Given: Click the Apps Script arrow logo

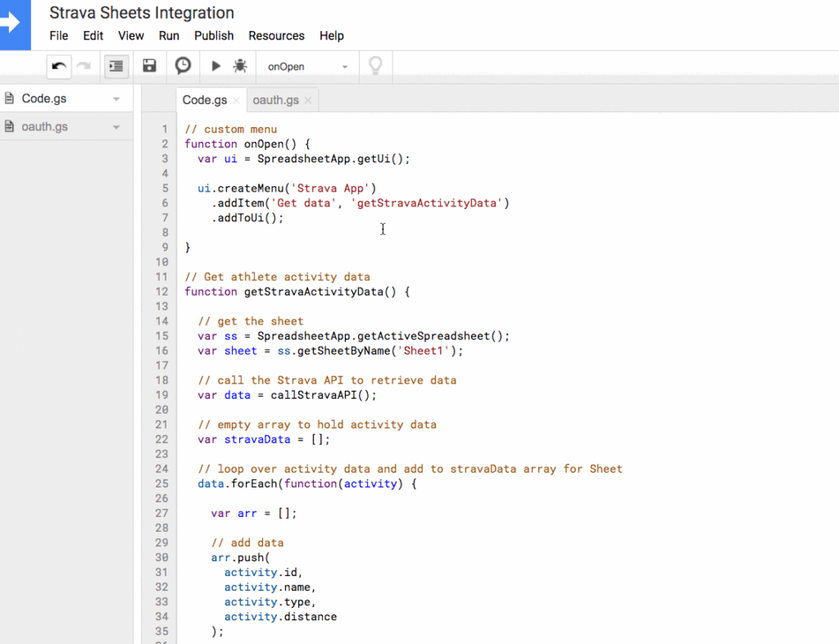Looking at the screenshot, I should point(15,25).
